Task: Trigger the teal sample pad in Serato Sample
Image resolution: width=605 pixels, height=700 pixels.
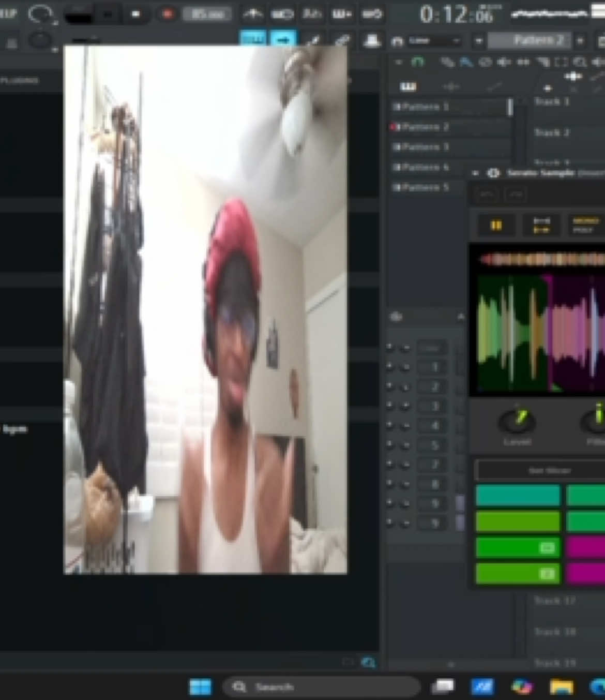Action: [518, 495]
